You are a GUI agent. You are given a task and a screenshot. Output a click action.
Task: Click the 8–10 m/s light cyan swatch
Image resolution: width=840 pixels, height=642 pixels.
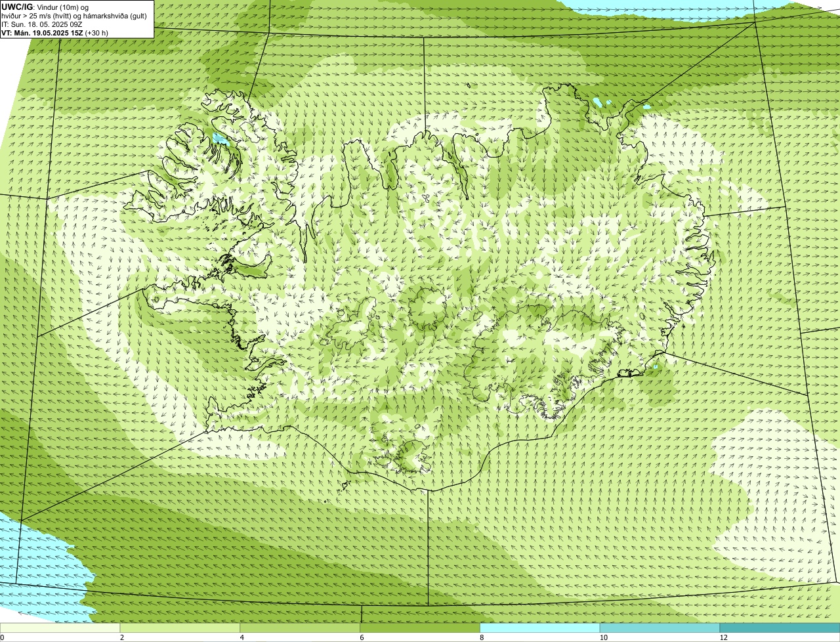point(540,628)
